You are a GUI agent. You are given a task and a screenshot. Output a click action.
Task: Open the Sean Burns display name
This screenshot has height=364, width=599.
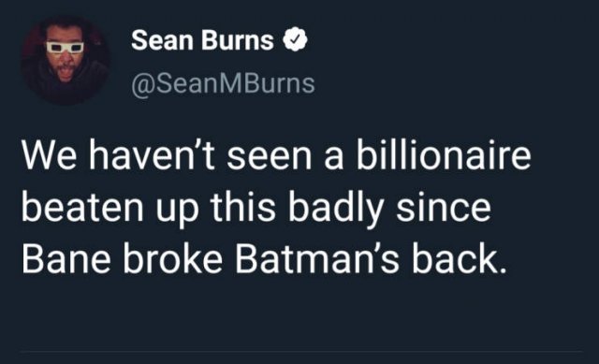202,40
